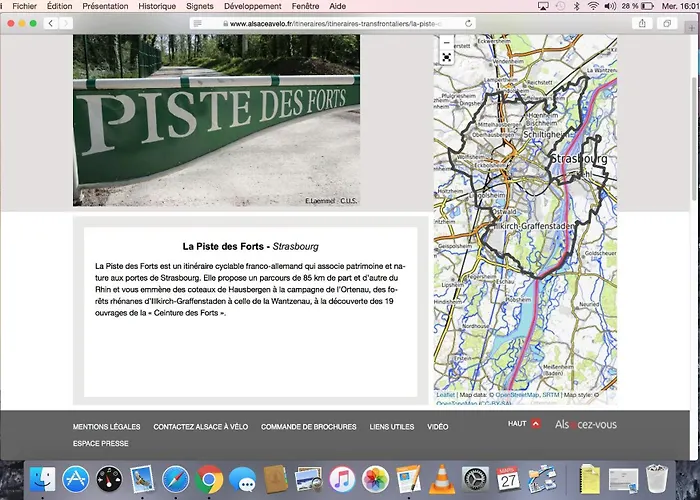Open the Fichier menu
Image resolution: width=700 pixels, height=500 pixels.
pyautogui.click(x=25, y=6)
